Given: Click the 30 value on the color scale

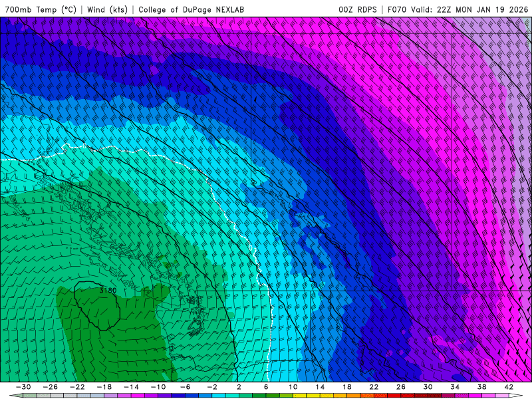Looking at the screenshot, I should point(428,387).
